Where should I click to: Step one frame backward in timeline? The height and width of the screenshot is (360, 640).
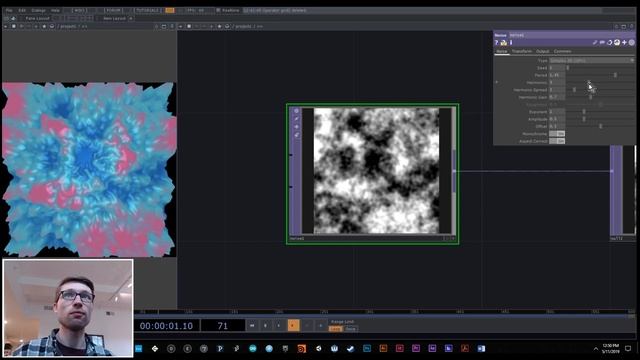coord(279,325)
